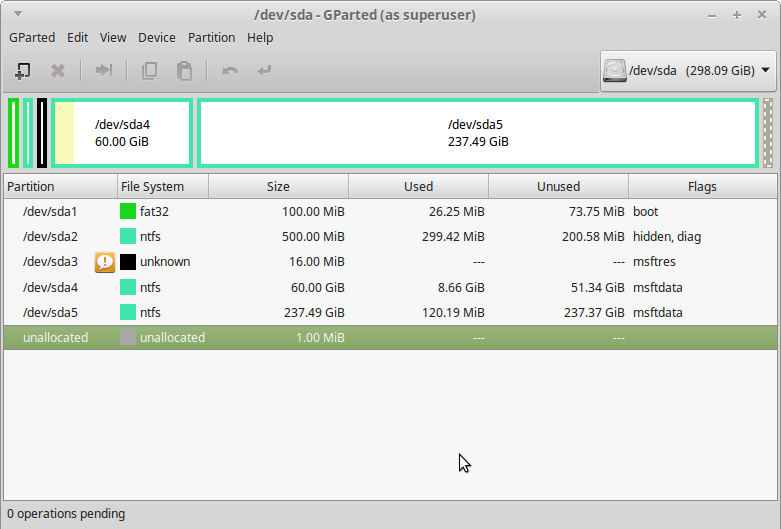This screenshot has width=781, height=529.
Task: Click the gray unallocated color swatch
Action: tap(128, 337)
